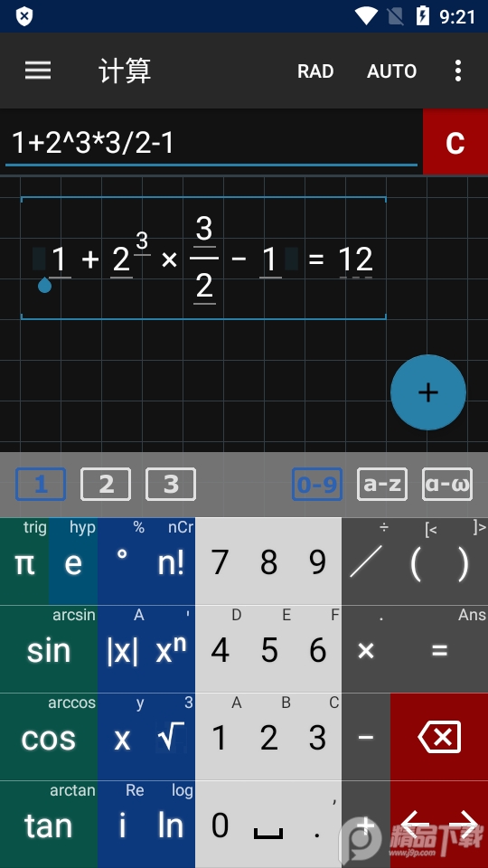Select the α-ω Greek keyboard

point(447,485)
